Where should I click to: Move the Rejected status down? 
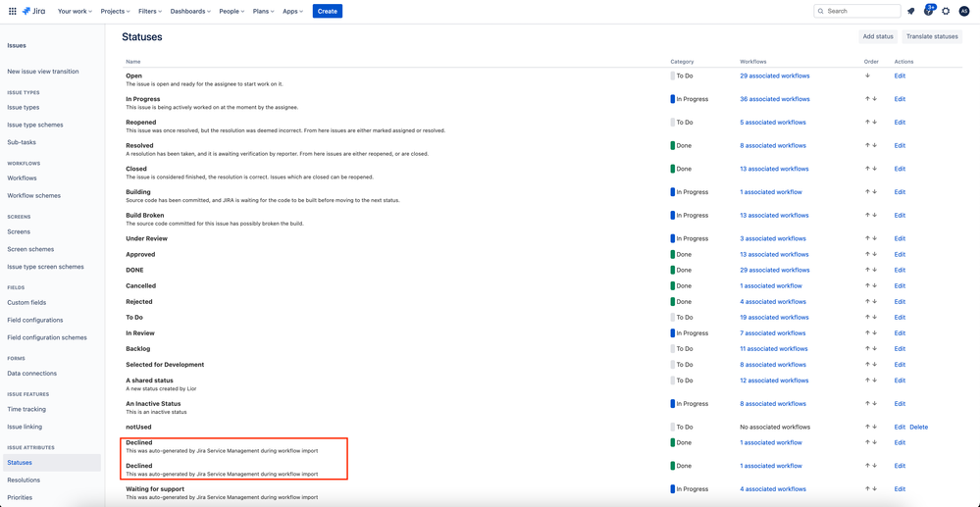coord(874,301)
